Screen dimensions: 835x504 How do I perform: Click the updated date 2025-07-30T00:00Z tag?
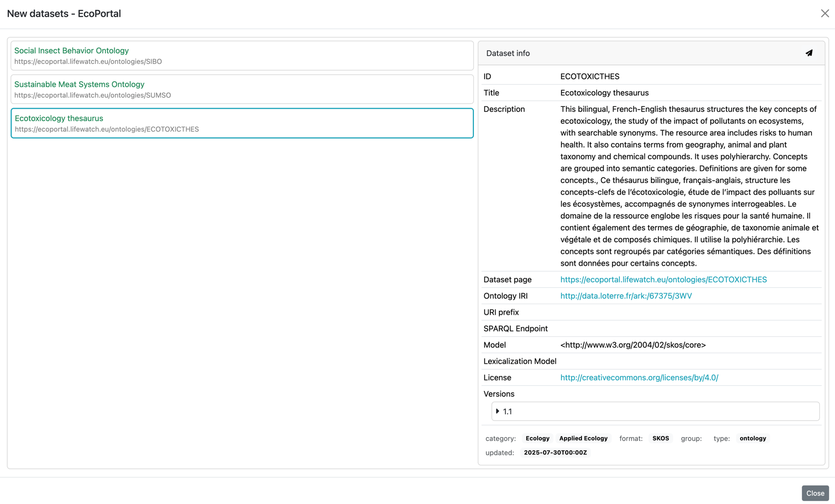pos(555,452)
